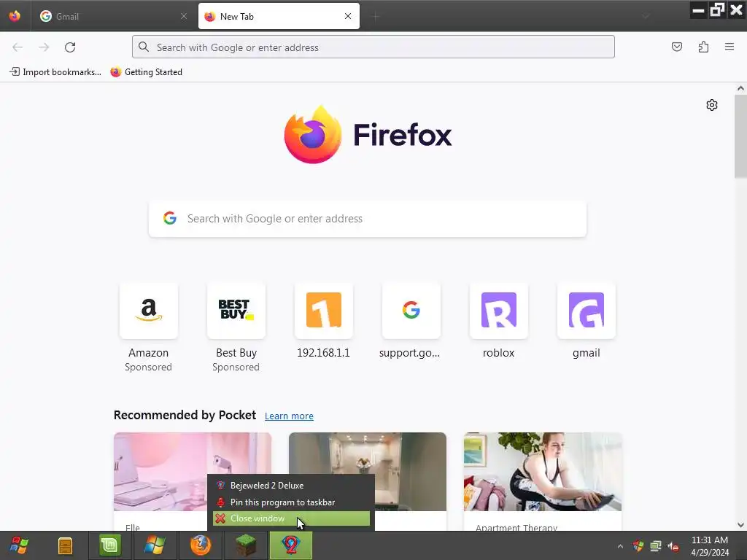
Task: Open the list all tabs chevron
Action: 646,17
